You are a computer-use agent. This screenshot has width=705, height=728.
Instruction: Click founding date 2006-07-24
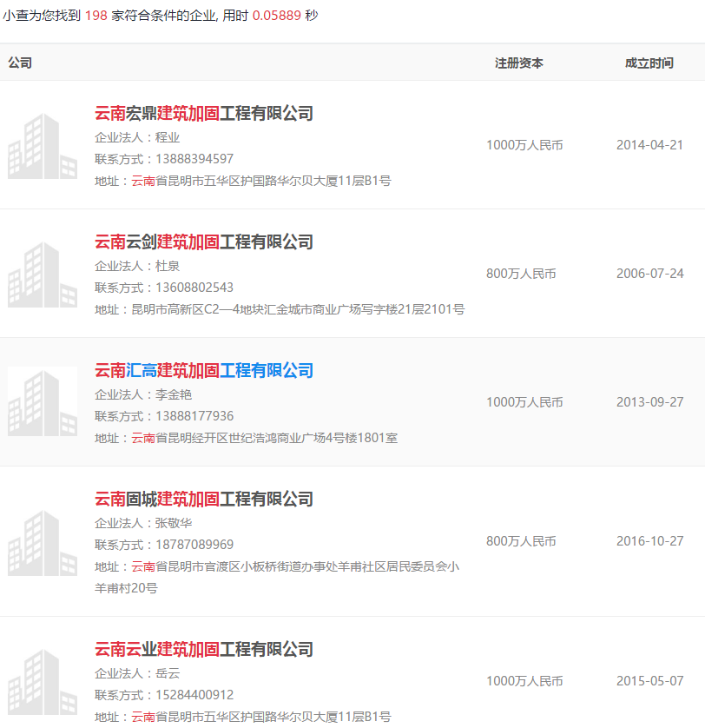pyautogui.click(x=649, y=274)
